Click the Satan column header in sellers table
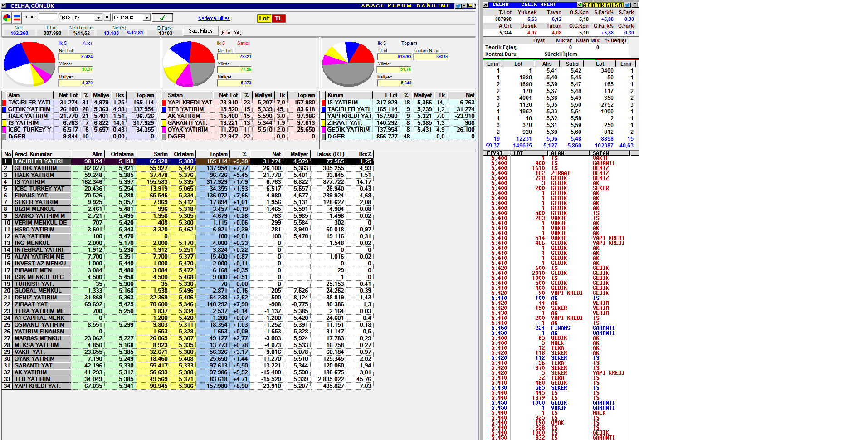The height and width of the screenshot is (440, 868). pos(190,95)
